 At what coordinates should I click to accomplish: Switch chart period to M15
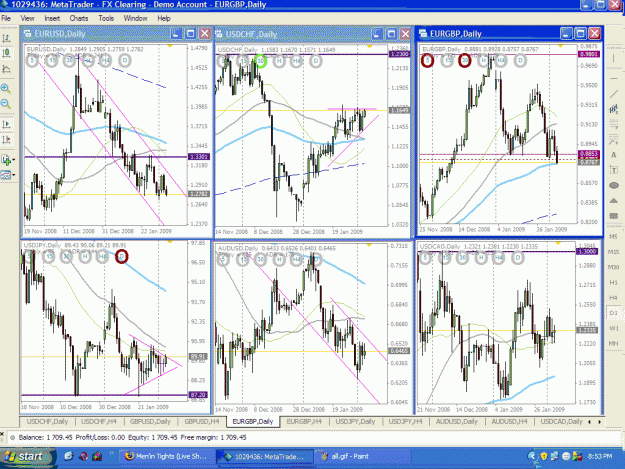tap(613, 252)
